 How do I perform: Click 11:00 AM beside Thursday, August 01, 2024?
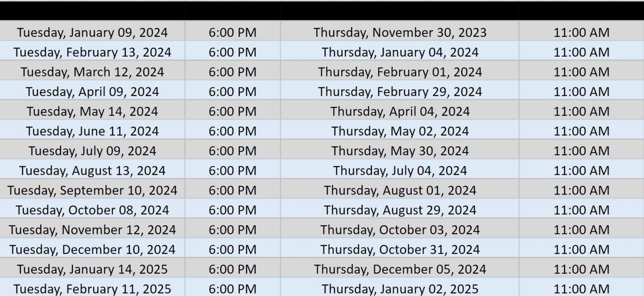pyautogui.click(x=581, y=190)
